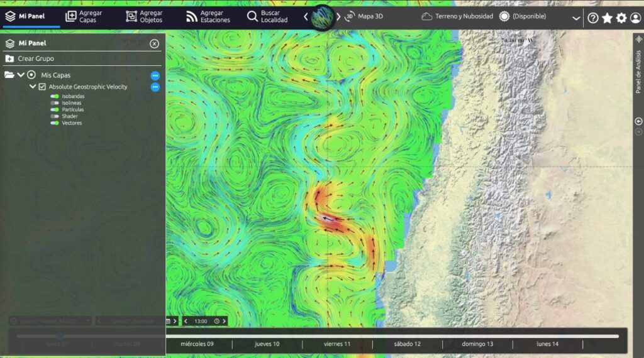The image size is (644, 358).
Task: Click the favorites star icon
Action: click(607, 18)
